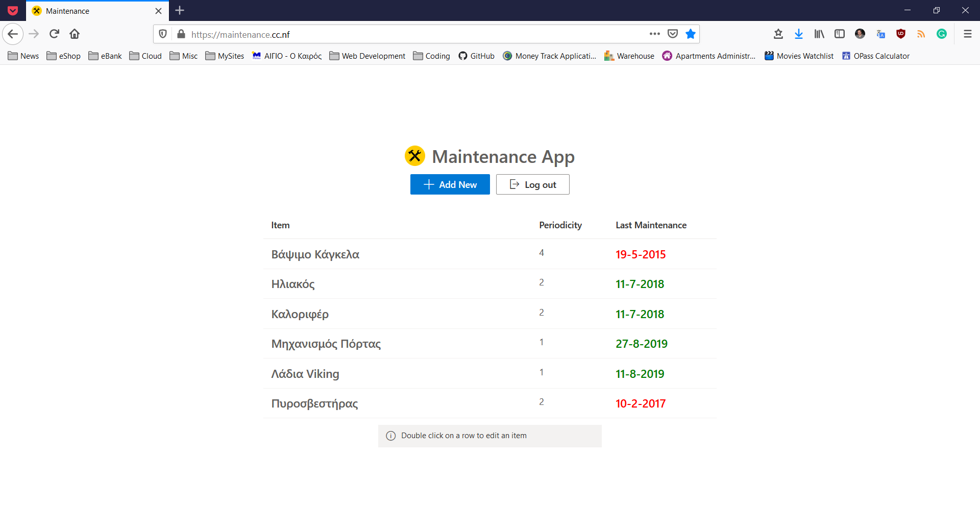Viewport: 980px width, 526px height.
Task: Open the uBlock Origin extension
Action: point(901,34)
